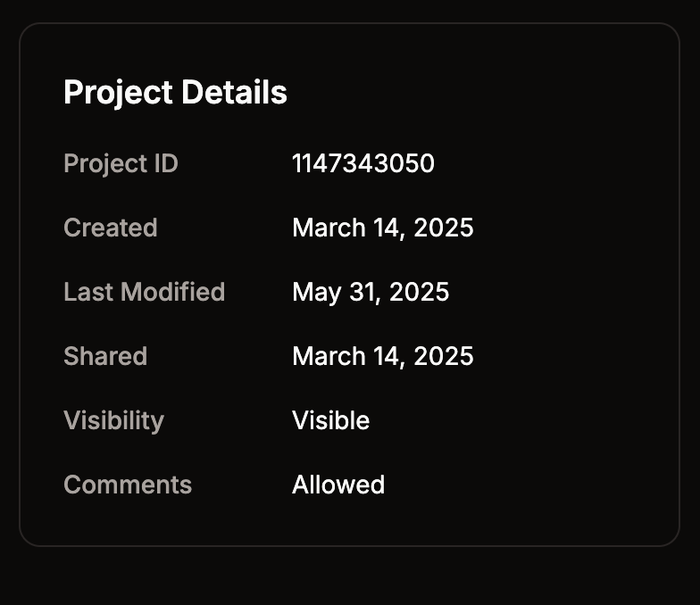Click the Shared label
The height and width of the screenshot is (605, 700).
point(105,356)
